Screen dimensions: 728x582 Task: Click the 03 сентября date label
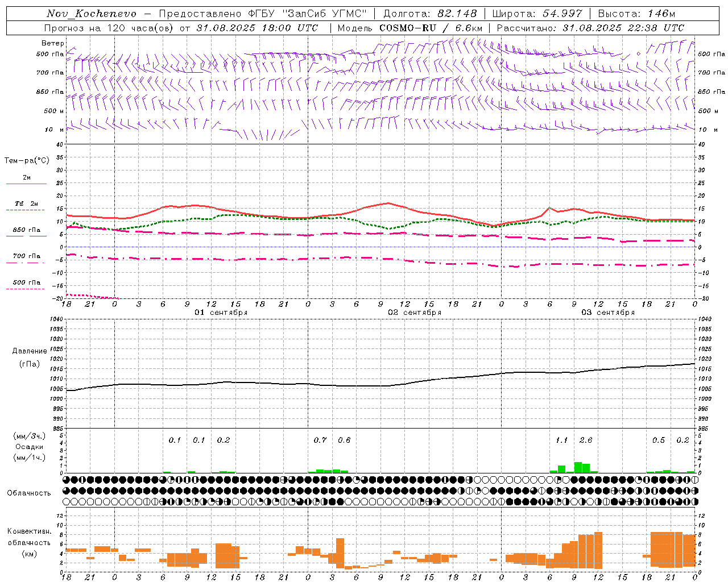(x=608, y=313)
